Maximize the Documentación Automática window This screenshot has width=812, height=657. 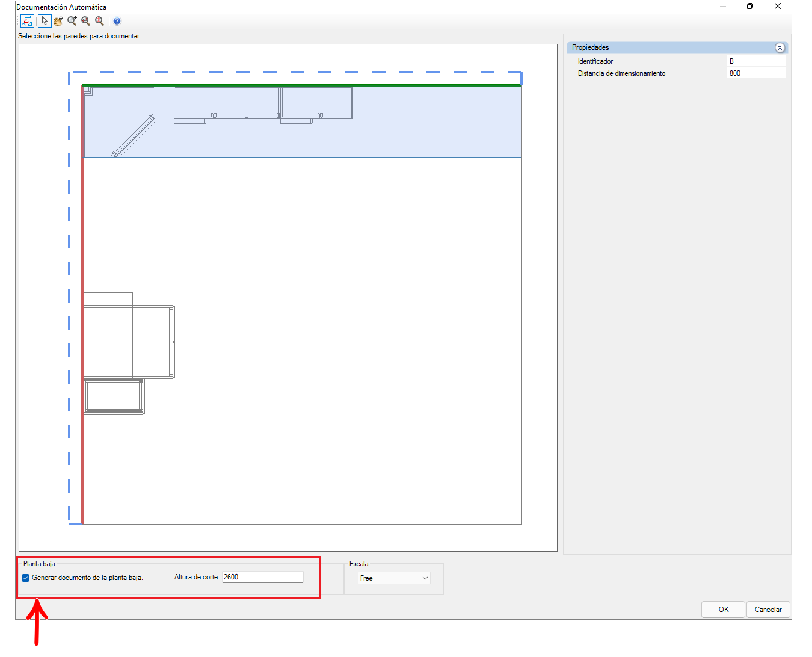click(x=750, y=7)
